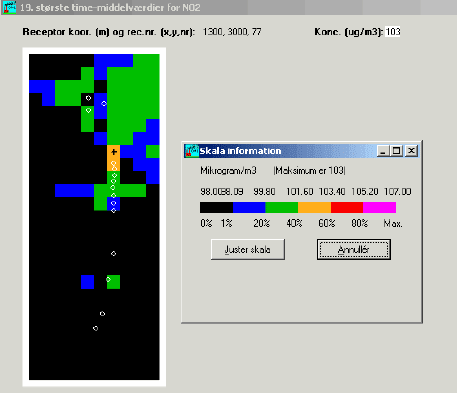457x393 pixels.
Task: Click the 20% scale label
Action: [x=261, y=223]
